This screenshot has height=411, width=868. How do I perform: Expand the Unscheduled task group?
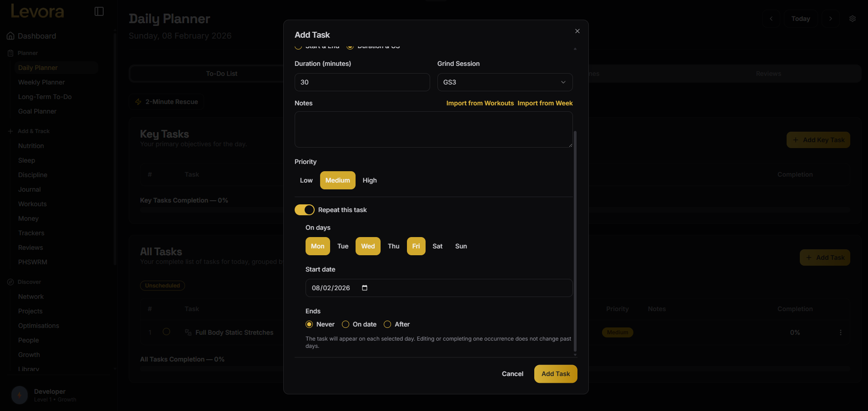(162, 285)
